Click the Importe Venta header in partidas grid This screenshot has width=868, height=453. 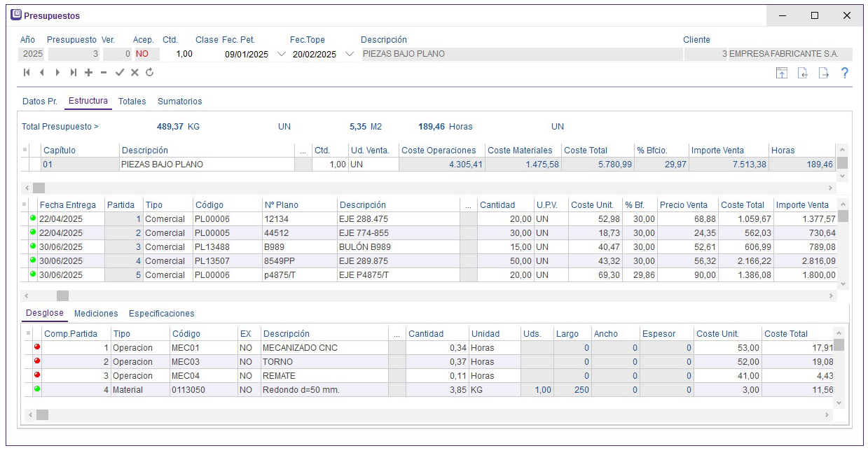pos(802,205)
